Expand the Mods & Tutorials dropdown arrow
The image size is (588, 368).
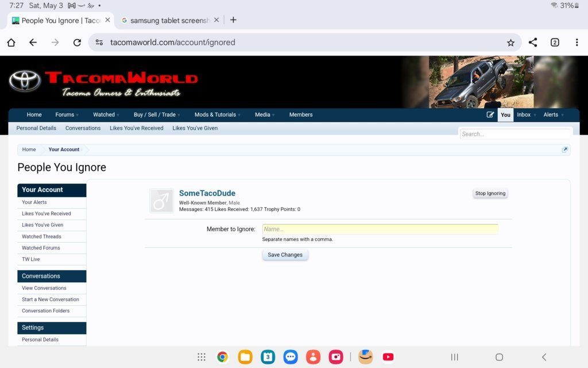(x=239, y=115)
